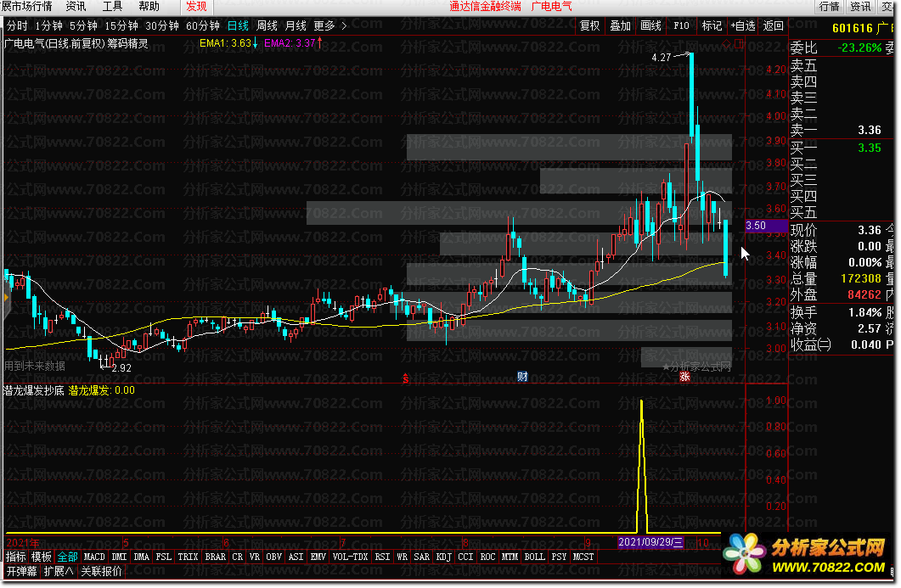Select the MTM indicator
The image size is (901, 588).
pos(510,557)
